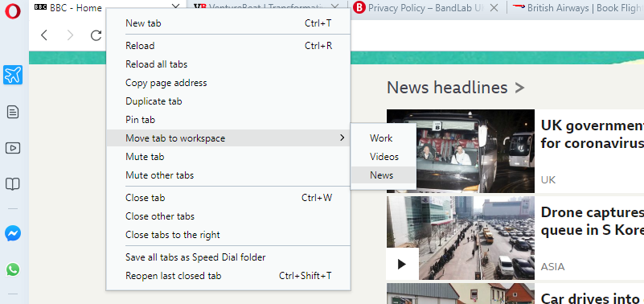This screenshot has height=304, width=644.
Task: Play the Drone captures queue video thumbnail
Action: coord(402,264)
